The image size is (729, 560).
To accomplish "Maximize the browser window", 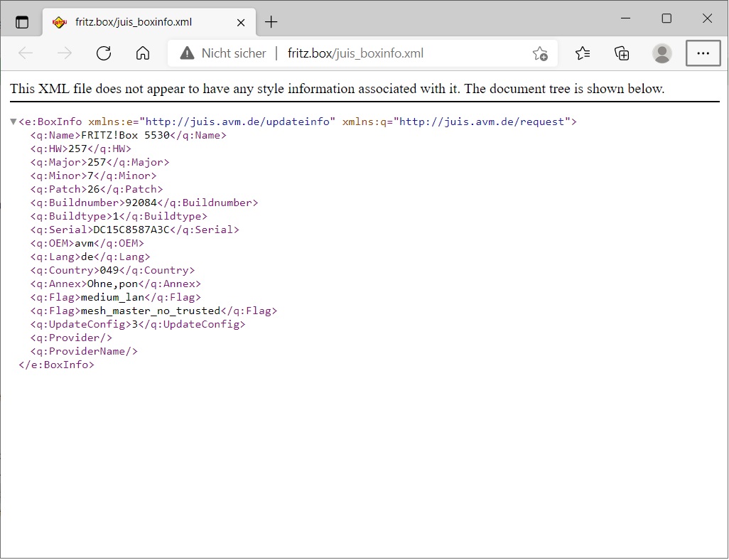I will 666,18.
